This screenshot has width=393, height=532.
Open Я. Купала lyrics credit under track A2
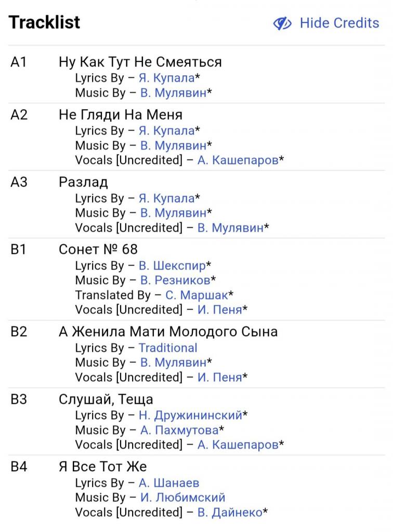click(166, 130)
